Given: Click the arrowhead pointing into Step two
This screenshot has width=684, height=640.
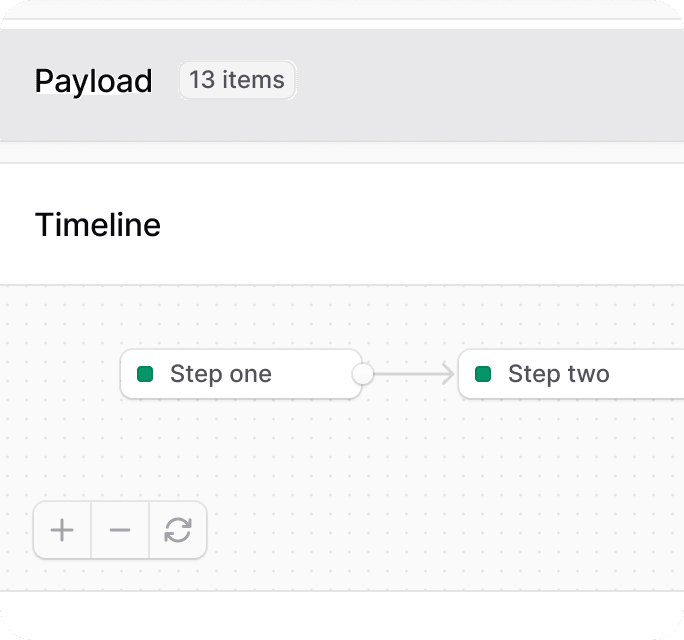Looking at the screenshot, I should click(448, 374).
